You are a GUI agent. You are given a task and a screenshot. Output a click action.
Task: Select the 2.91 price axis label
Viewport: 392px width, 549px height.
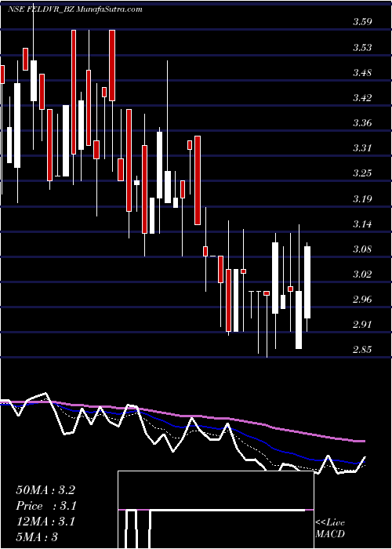[362, 324]
